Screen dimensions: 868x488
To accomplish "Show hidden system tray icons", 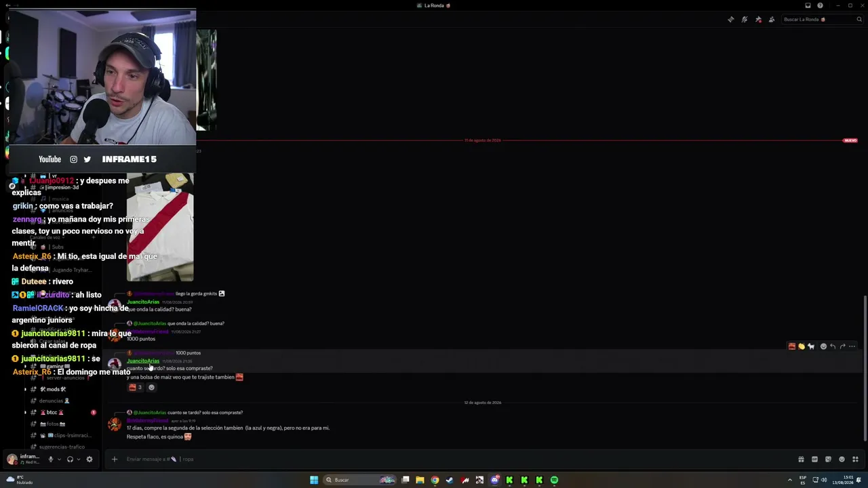I will coord(789,480).
